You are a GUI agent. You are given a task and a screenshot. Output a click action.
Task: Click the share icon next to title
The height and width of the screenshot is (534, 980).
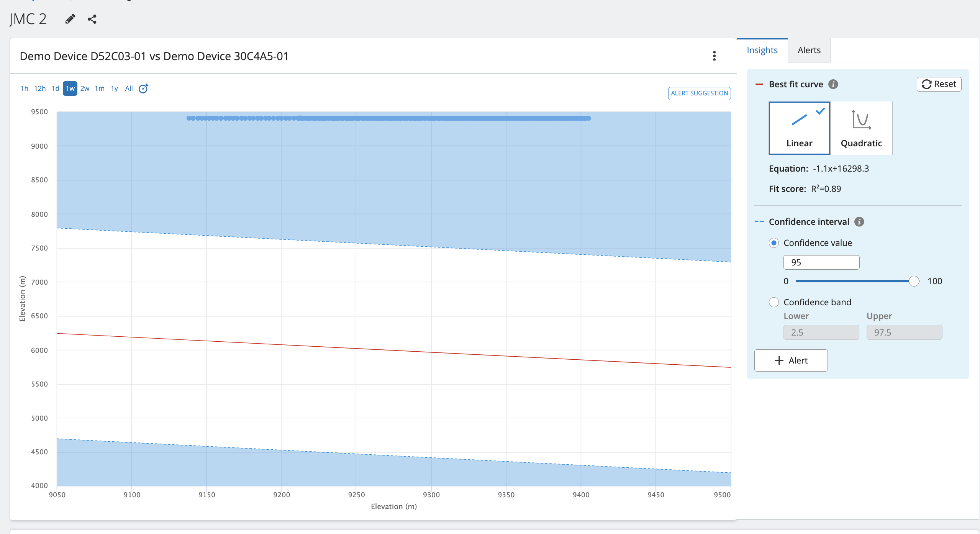(92, 19)
